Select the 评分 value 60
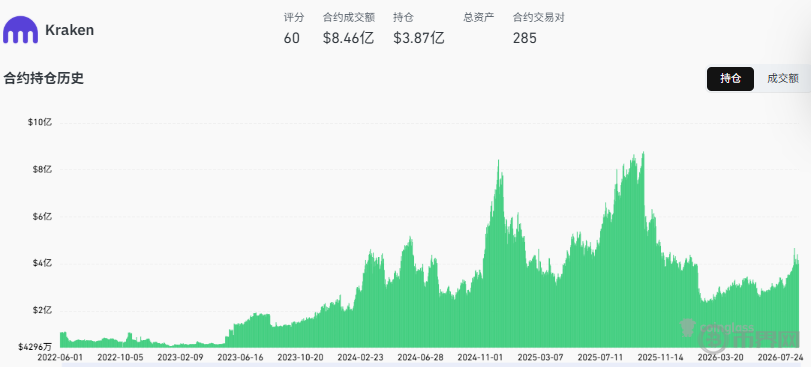The width and height of the screenshot is (811, 367). (292, 38)
